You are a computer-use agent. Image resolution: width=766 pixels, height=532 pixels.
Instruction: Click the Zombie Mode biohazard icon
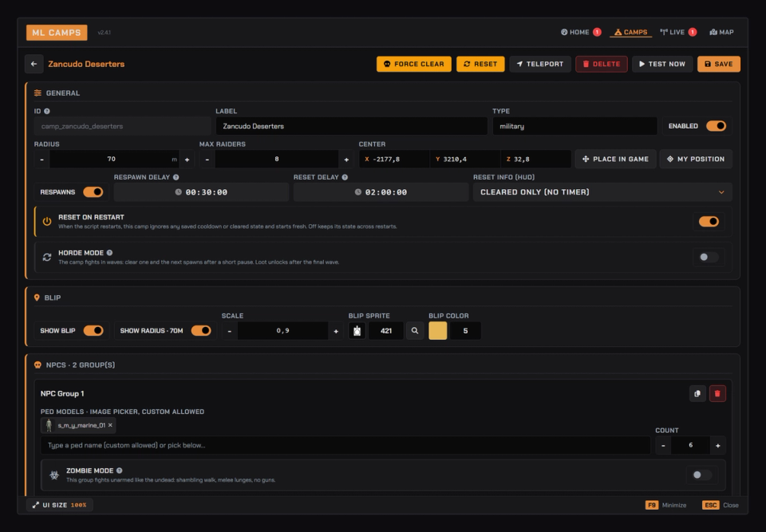coord(54,475)
